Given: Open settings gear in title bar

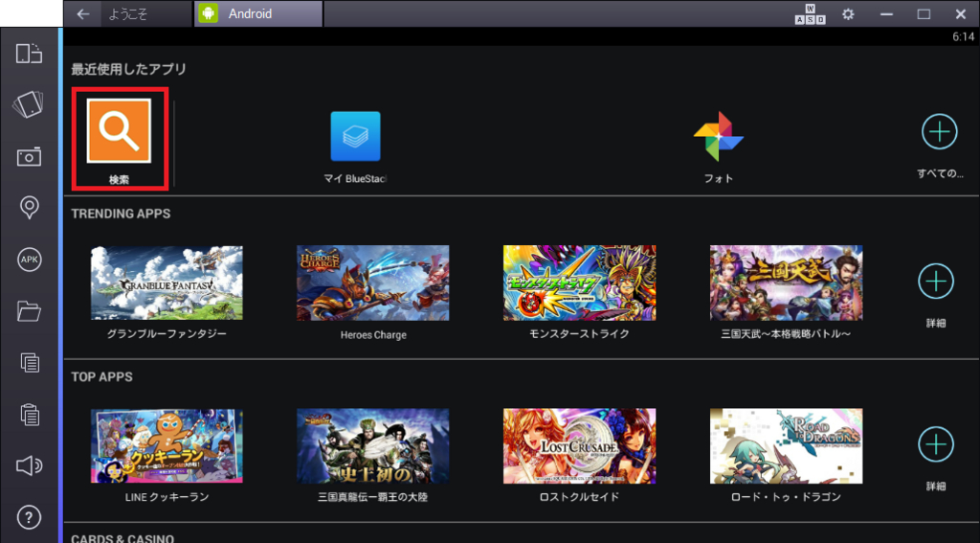Looking at the screenshot, I should pos(848,13).
